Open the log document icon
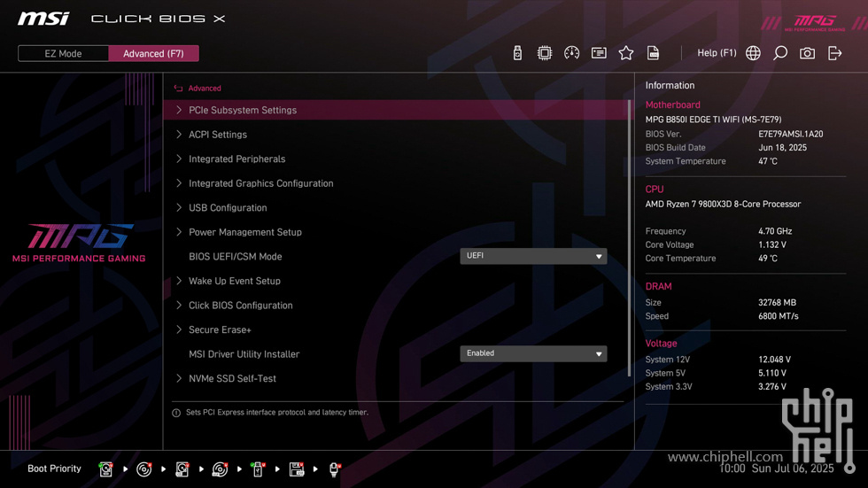 (x=654, y=53)
